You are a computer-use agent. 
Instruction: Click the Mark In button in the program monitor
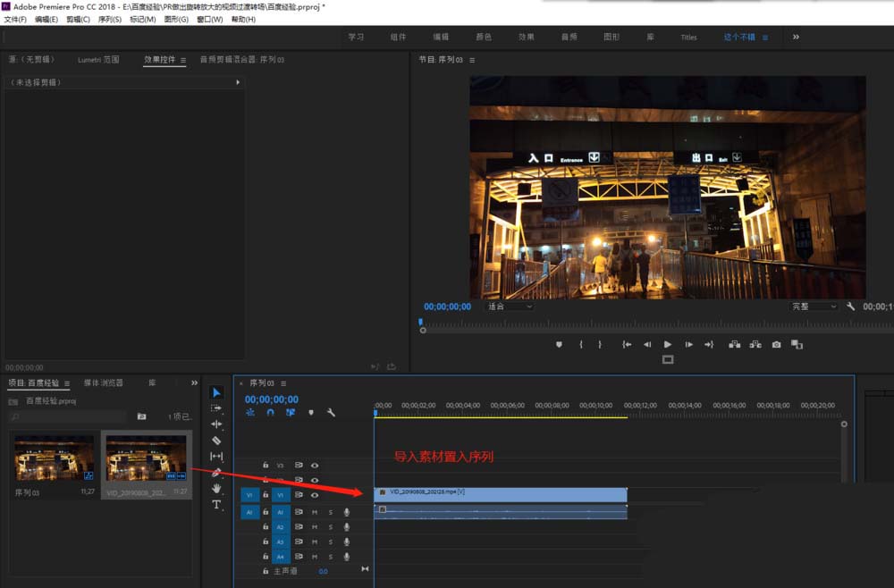point(581,346)
